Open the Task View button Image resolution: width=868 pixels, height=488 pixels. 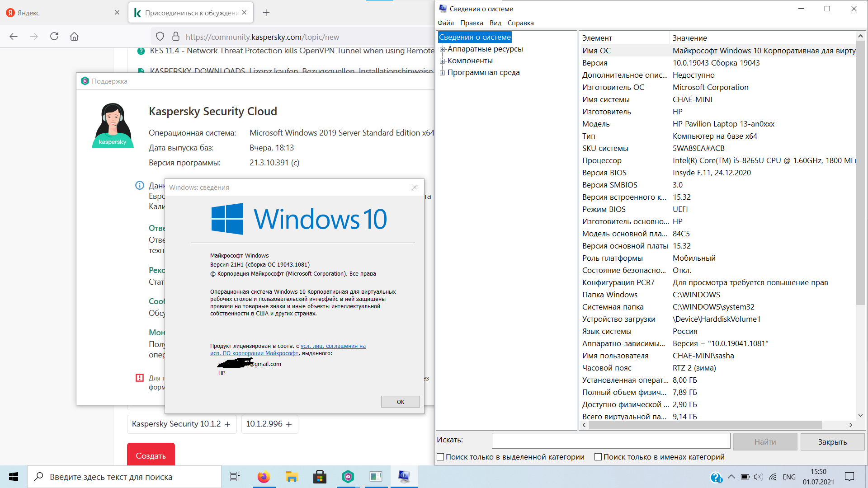pyautogui.click(x=235, y=477)
